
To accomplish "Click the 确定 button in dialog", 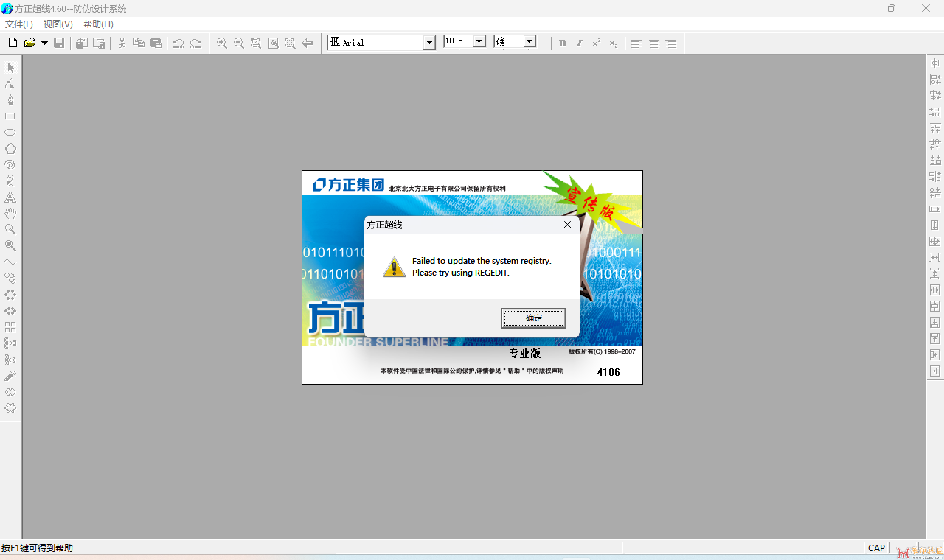I will (x=534, y=318).
